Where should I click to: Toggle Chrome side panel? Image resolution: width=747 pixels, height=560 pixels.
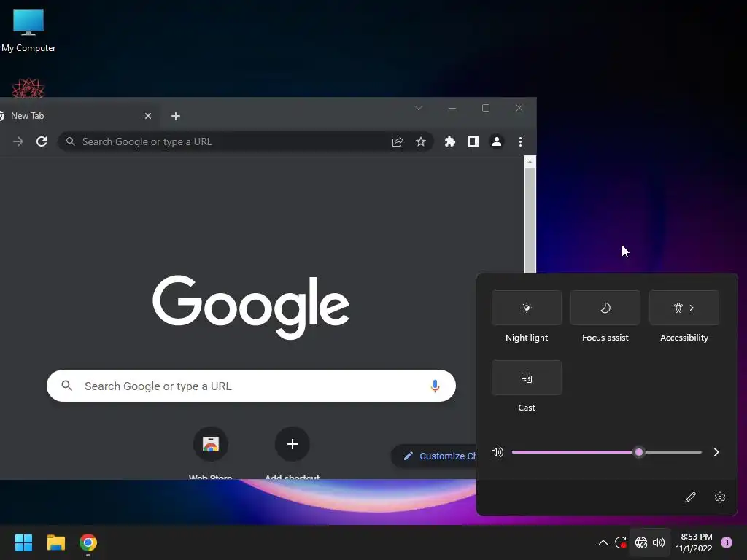click(473, 141)
